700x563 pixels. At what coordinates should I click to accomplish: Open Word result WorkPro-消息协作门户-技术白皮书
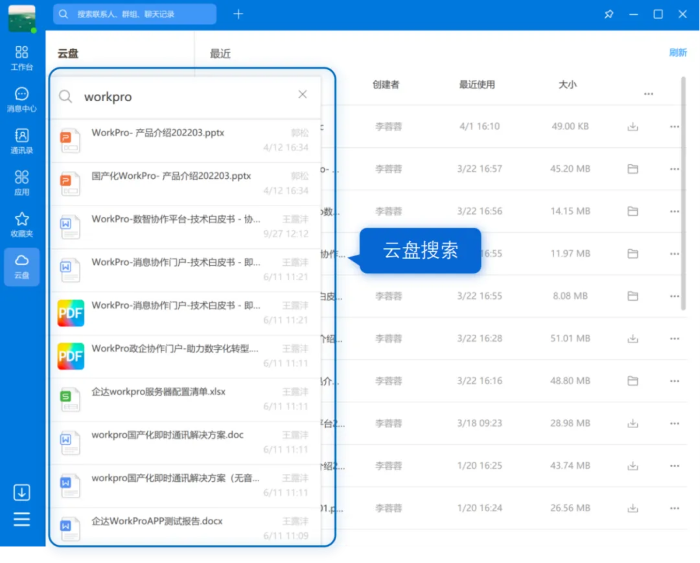tap(186, 270)
